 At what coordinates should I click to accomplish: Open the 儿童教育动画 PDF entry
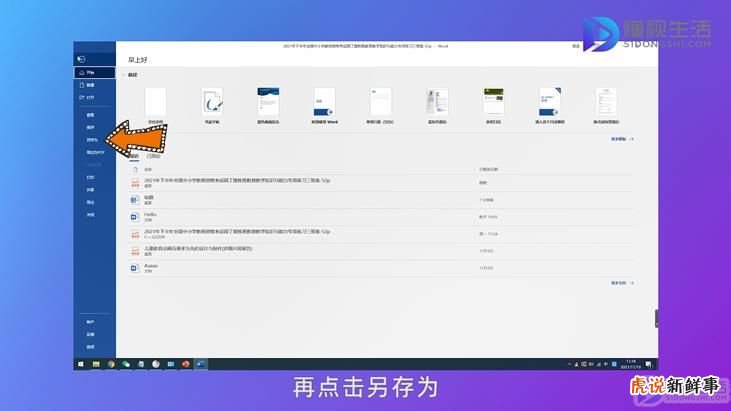click(x=380, y=251)
